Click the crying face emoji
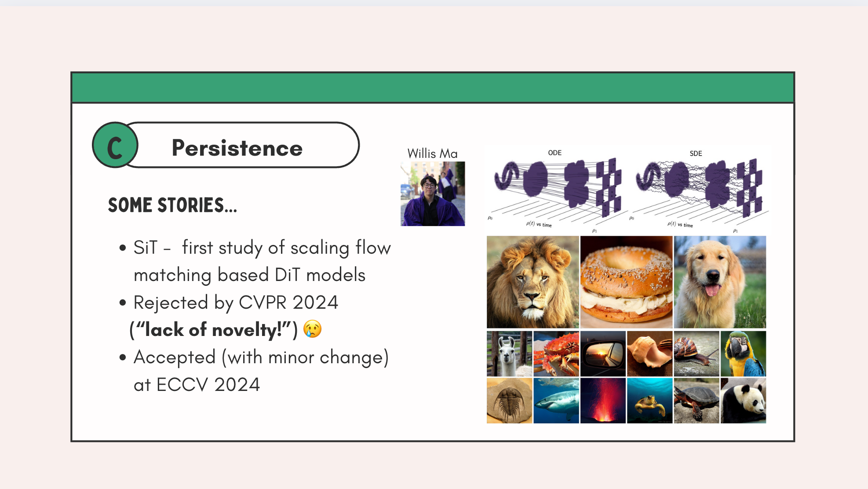The image size is (868, 489). click(x=313, y=329)
